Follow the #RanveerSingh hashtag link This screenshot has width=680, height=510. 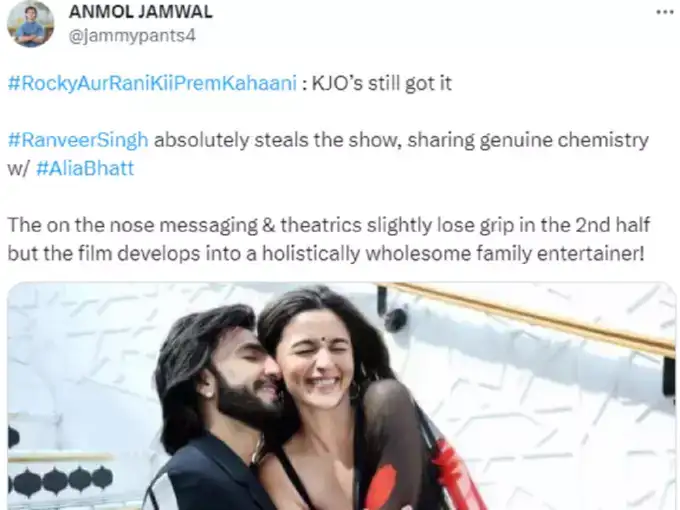coord(78,140)
